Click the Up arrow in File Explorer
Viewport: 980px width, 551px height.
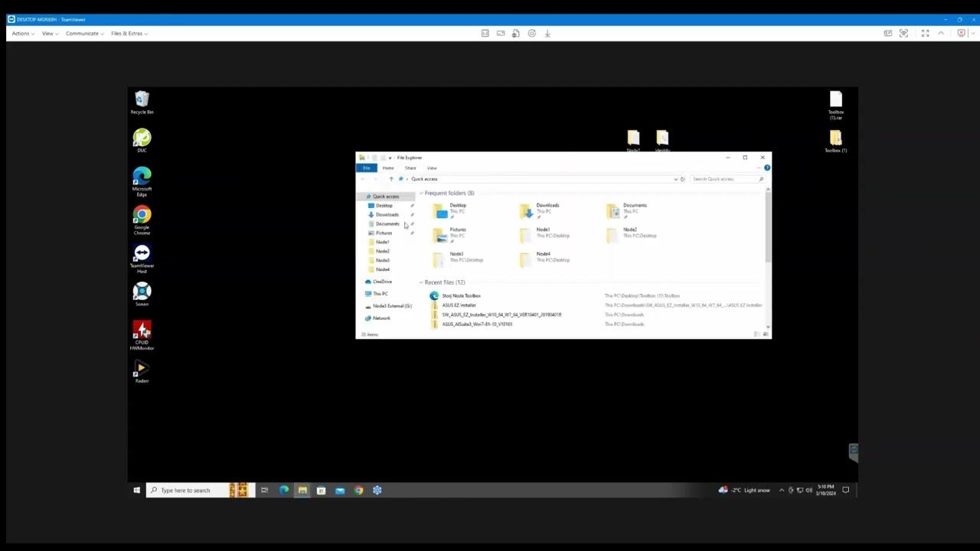[x=390, y=179]
